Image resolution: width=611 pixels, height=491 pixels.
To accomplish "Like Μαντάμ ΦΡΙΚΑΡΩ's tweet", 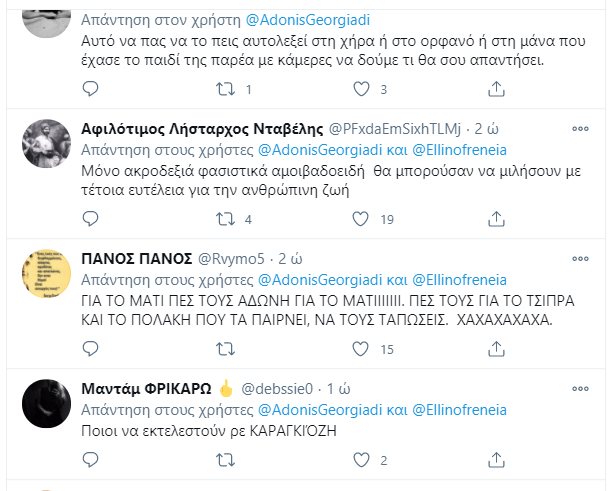I will [x=360, y=460].
